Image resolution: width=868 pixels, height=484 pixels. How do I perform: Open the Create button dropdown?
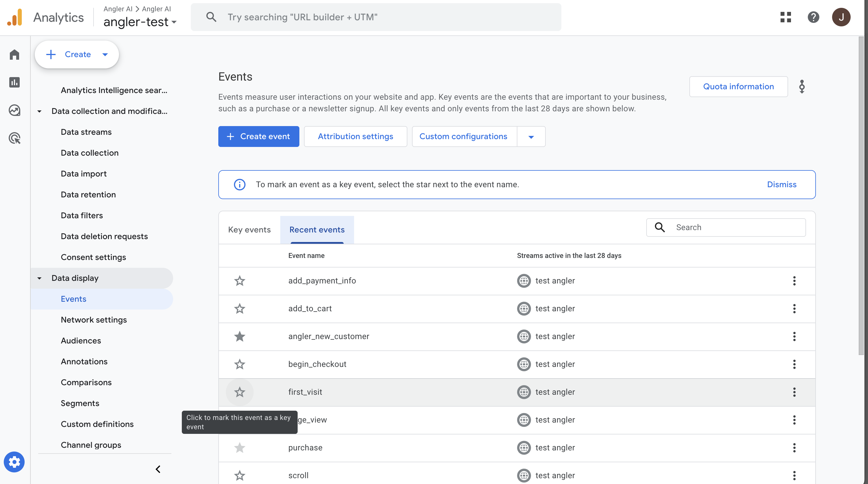point(105,54)
